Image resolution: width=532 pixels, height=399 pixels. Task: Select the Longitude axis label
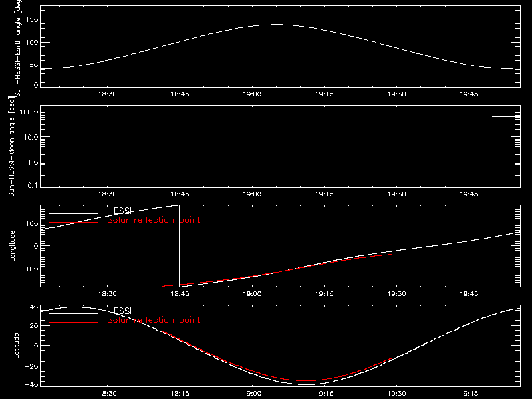tap(12, 246)
